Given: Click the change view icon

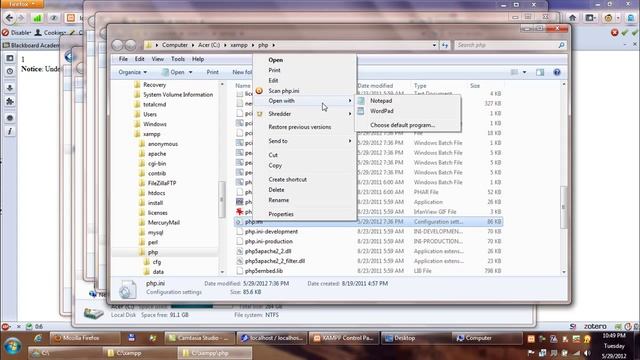Looking at the screenshot, I should pos(514,72).
